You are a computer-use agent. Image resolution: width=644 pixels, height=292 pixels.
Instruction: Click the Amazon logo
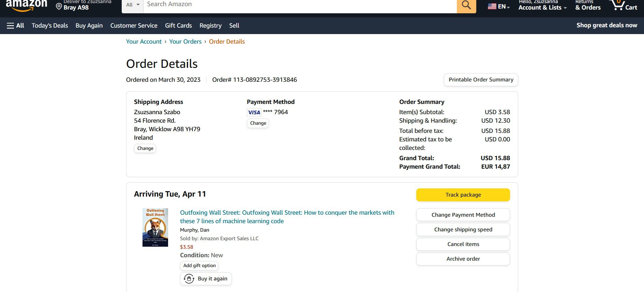tap(26, 5)
